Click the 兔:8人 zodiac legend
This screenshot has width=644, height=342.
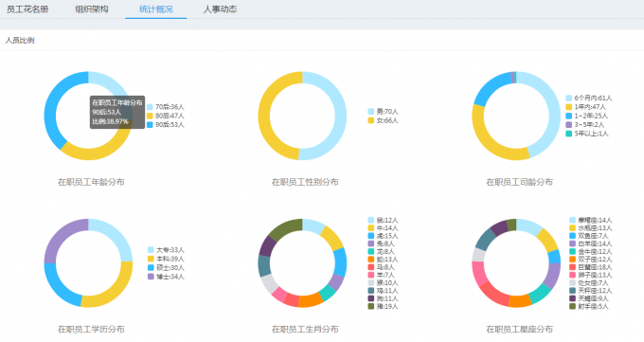pyautogui.click(x=381, y=243)
